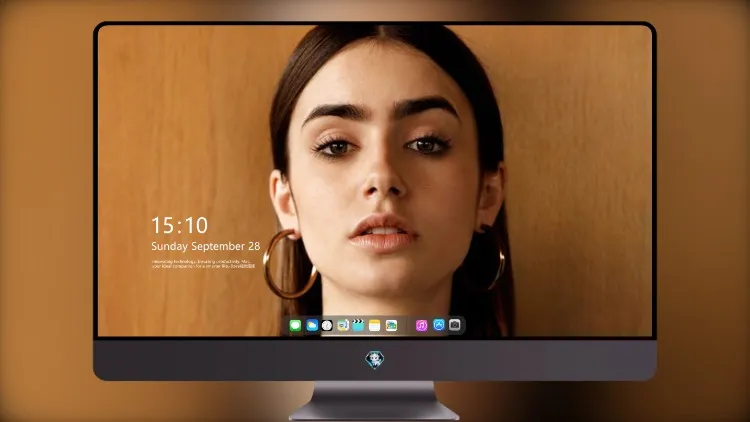Click the mascot logo on monitor chin
This screenshot has width=750, height=422.
[x=375, y=360]
